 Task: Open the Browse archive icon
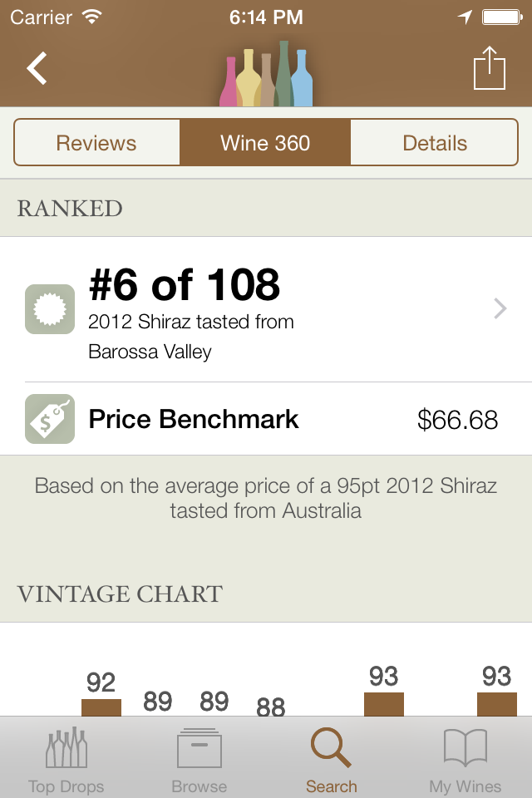[198, 748]
